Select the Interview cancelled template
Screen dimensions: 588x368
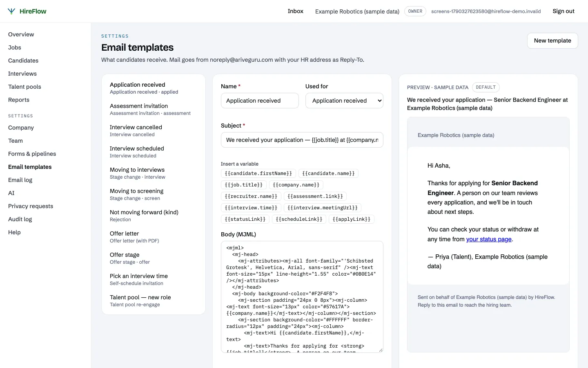coord(154,130)
